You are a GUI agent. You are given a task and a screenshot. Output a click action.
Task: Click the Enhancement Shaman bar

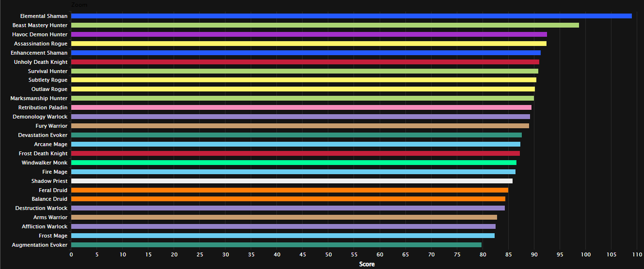tap(306, 53)
